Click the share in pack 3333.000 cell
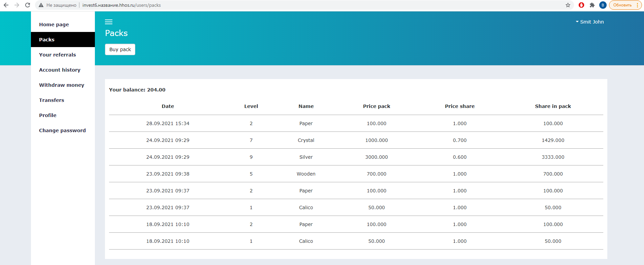Image resolution: width=644 pixels, height=265 pixels. tap(553, 157)
